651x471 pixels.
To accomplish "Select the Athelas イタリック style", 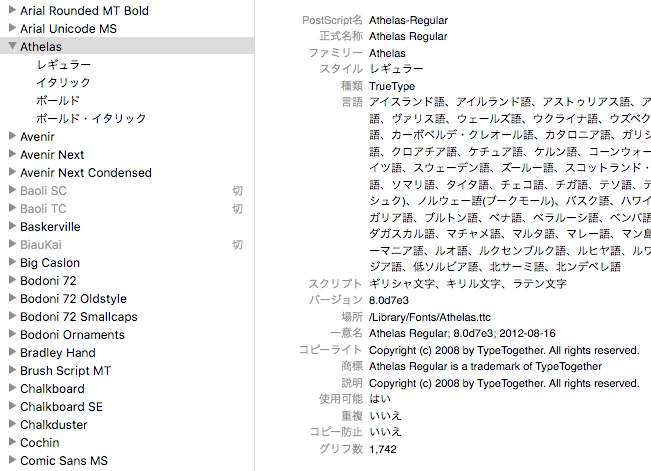I will (x=63, y=83).
